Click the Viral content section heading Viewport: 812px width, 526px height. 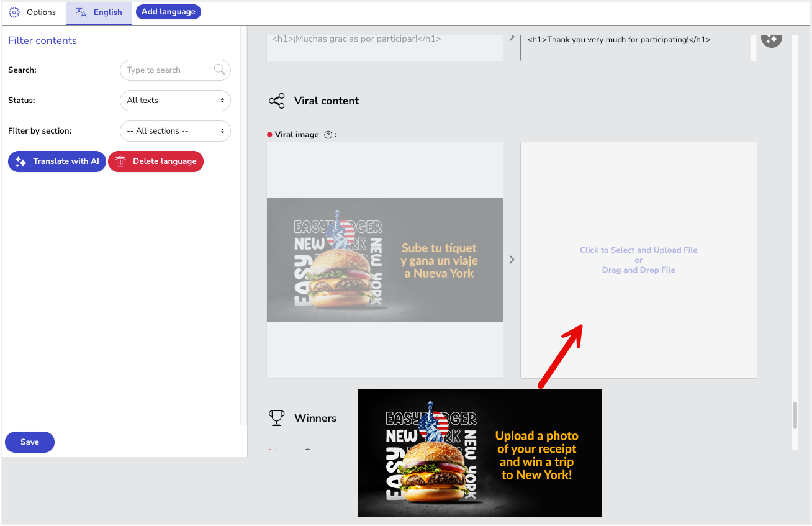point(327,101)
